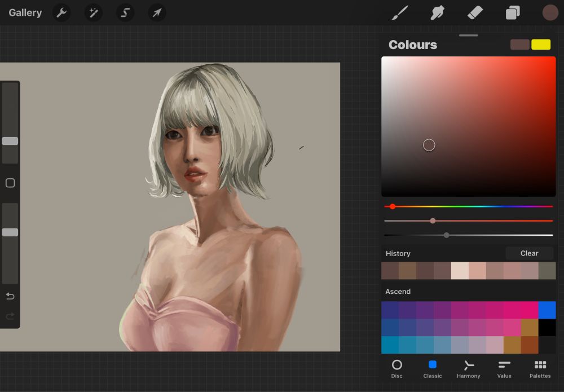This screenshot has width=564, height=392.
Task: Select the Smudge tool
Action: 438,12
